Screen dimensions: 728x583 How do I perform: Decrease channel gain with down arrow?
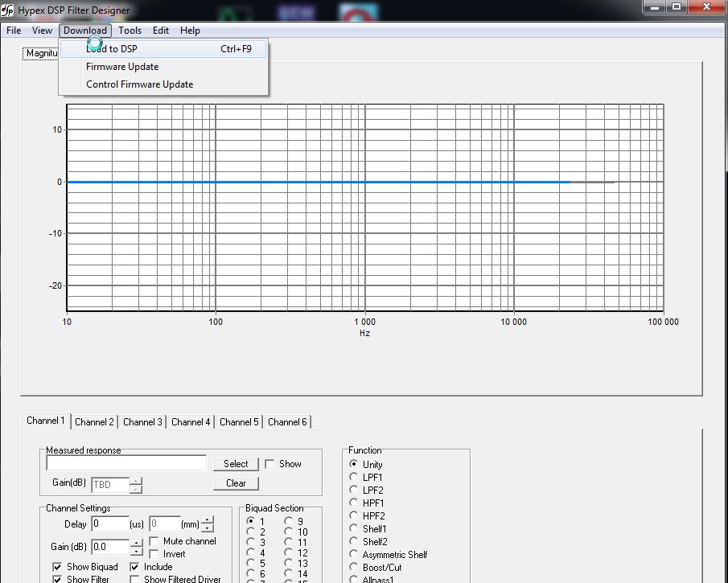pyautogui.click(x=136, y=551)
